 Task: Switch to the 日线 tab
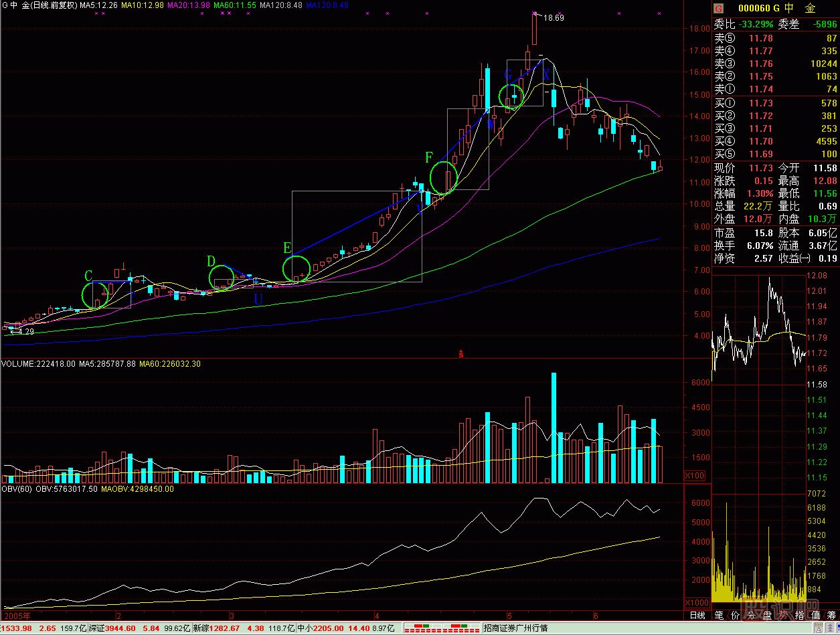(x=697, y=616)
